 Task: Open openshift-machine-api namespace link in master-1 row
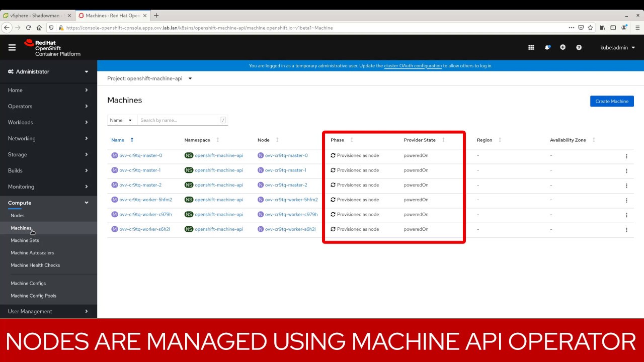pos(219,170)
